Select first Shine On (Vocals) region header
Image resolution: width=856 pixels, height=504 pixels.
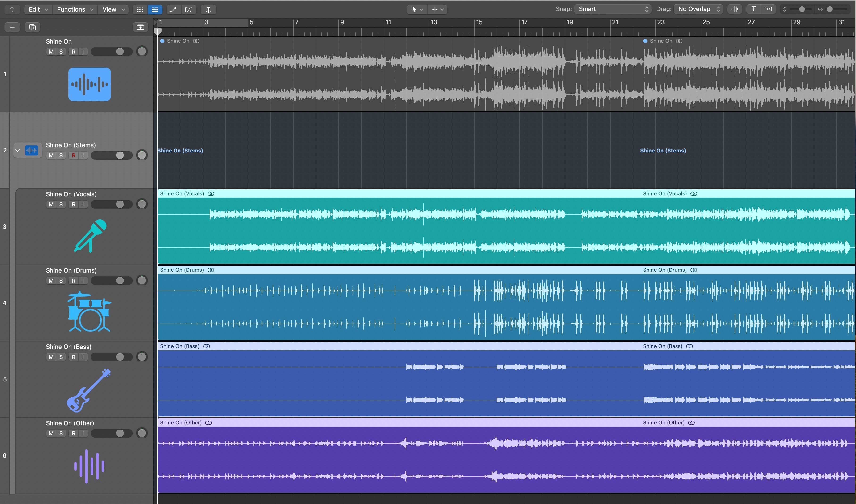coord(399,194)
